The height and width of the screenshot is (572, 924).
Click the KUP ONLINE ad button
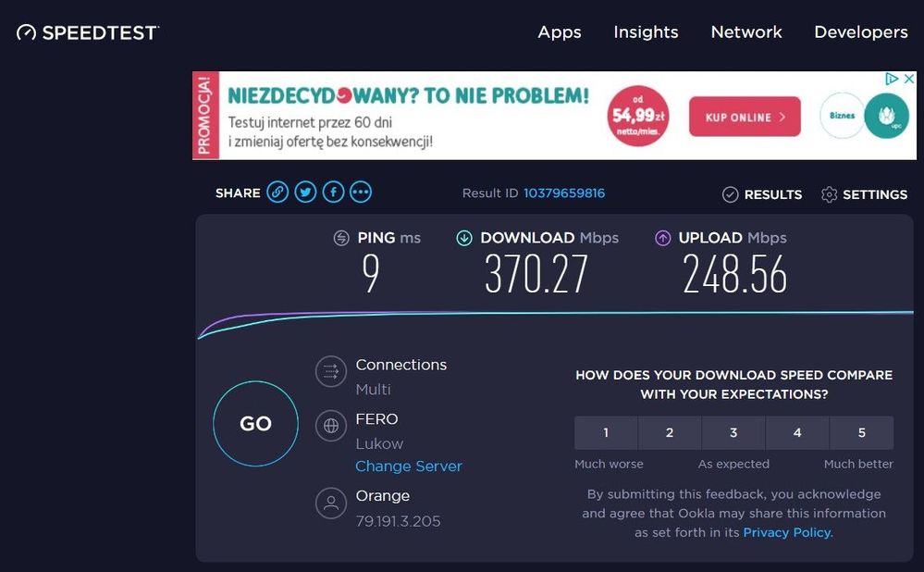coord(745,118)
